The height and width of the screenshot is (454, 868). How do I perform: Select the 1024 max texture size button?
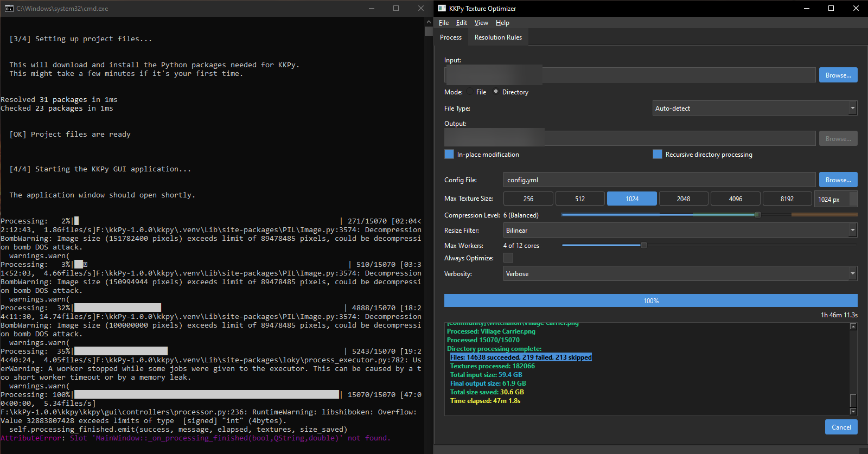[x=632, y=199]
